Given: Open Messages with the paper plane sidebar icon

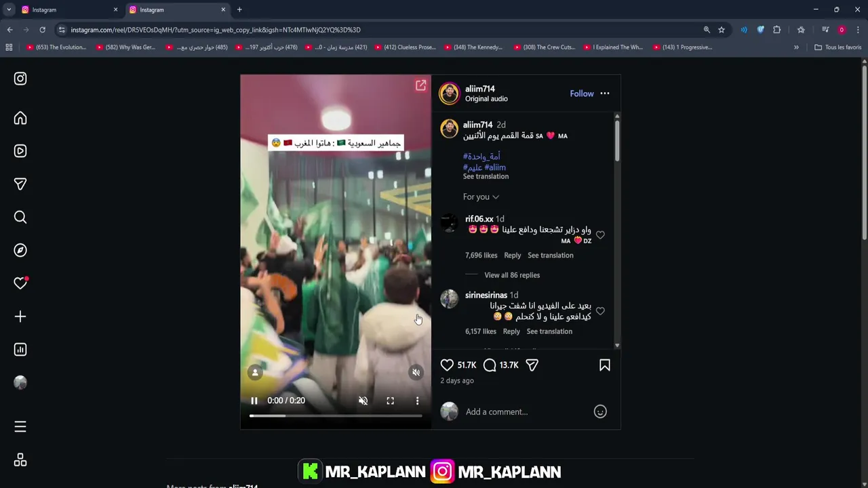Looking at the screenshot, I should click(20, 184).
